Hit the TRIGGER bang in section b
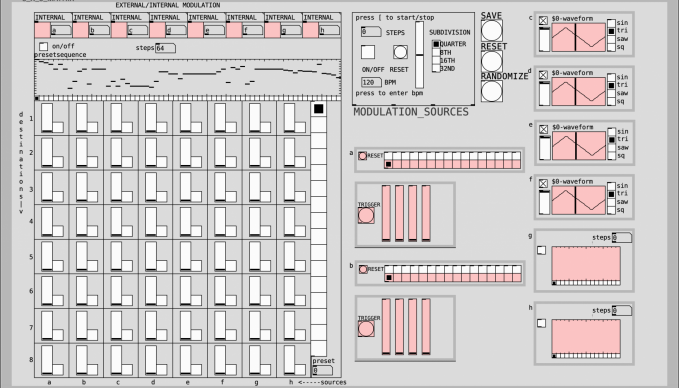679x388 pixels. coord(366,329)
